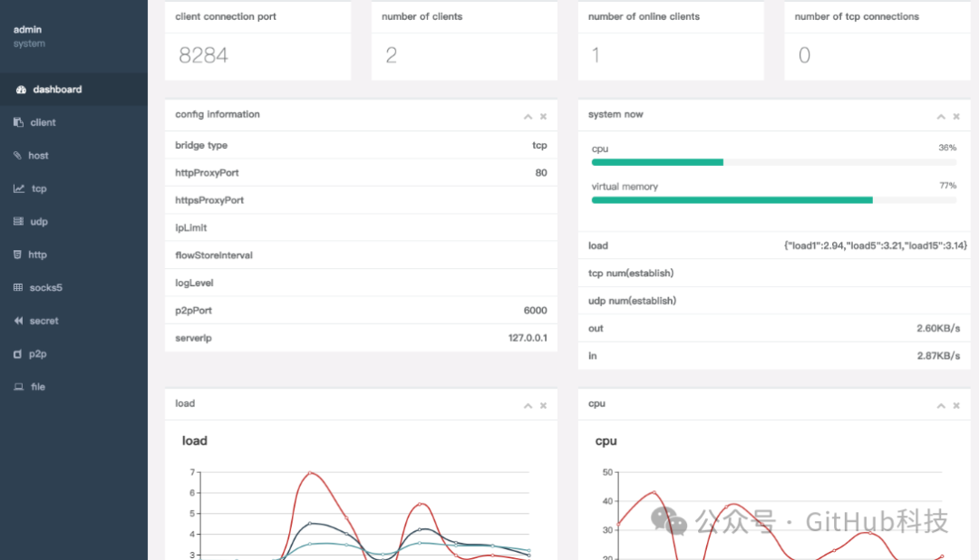The height and width of the screenshot is (560, 979).
Task: Close the system now panel
Action: (x=956, y=117)
